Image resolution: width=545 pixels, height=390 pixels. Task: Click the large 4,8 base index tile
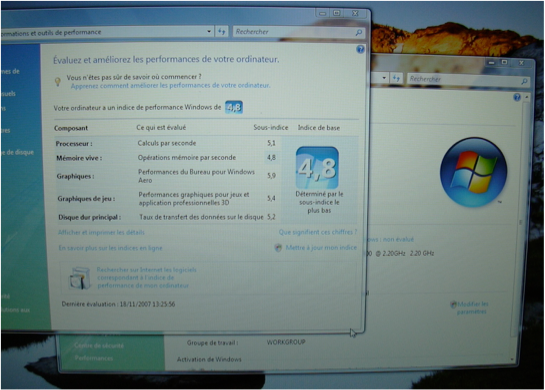point(317,168)
